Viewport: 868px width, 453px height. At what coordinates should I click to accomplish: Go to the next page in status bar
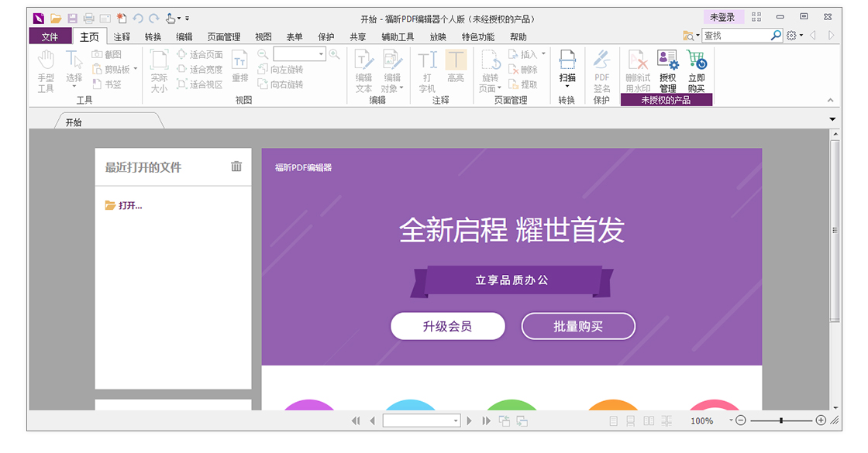[470, 421]
